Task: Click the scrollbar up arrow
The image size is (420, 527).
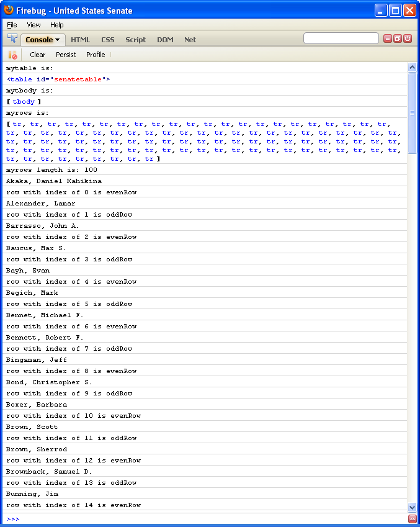Action: (413, 68)
